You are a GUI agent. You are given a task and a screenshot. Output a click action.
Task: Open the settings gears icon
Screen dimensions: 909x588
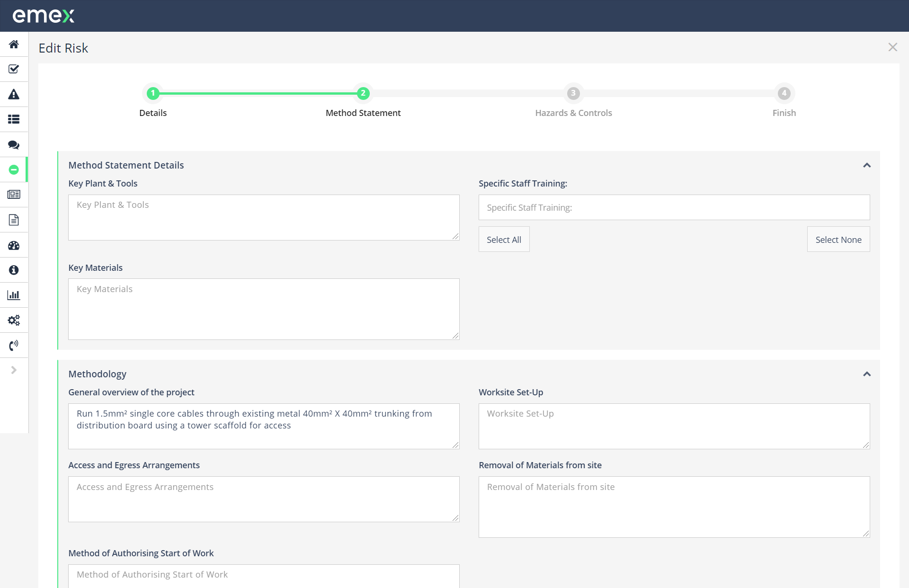point(14,320)
